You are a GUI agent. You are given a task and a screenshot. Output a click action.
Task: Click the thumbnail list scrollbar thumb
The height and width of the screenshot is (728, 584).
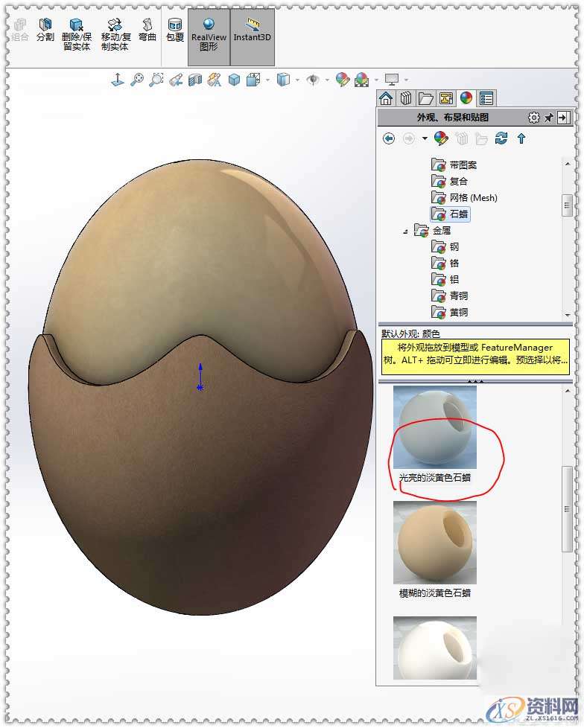[568, 509]
